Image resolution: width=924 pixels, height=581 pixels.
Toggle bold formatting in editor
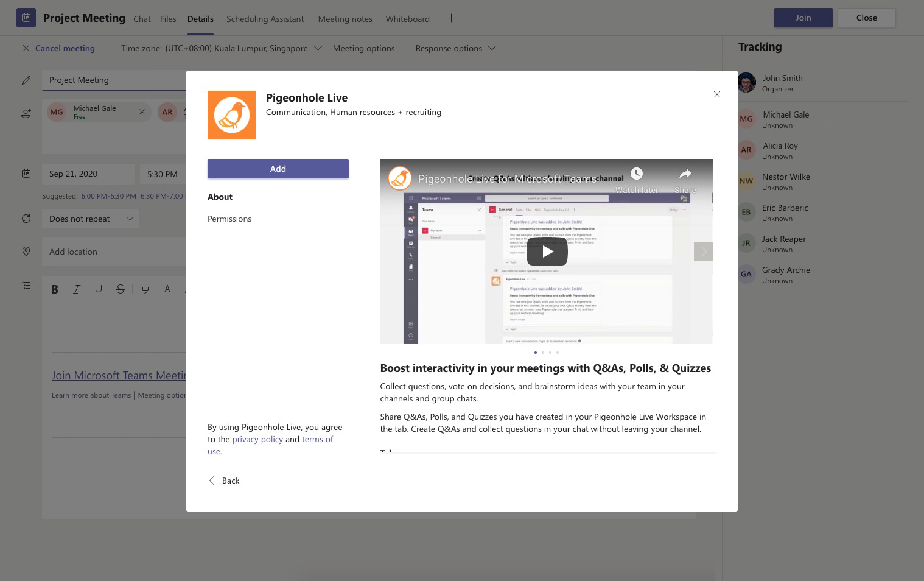55,289
